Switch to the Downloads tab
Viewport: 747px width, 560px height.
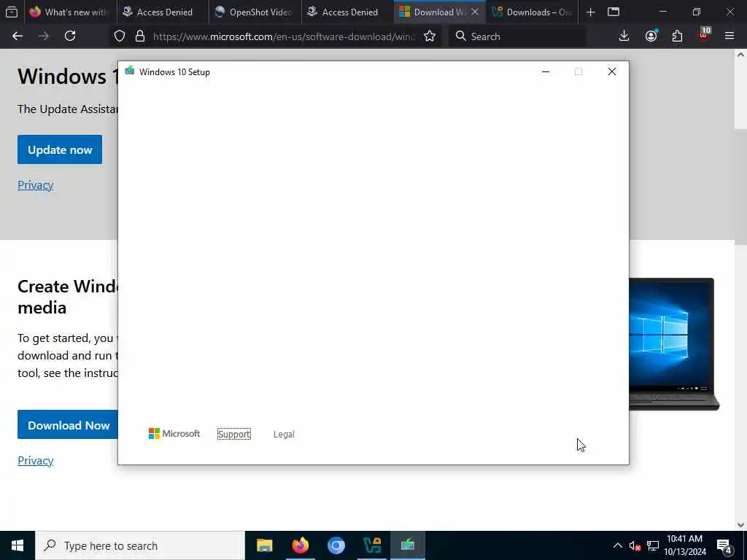[x=532, y=12]
